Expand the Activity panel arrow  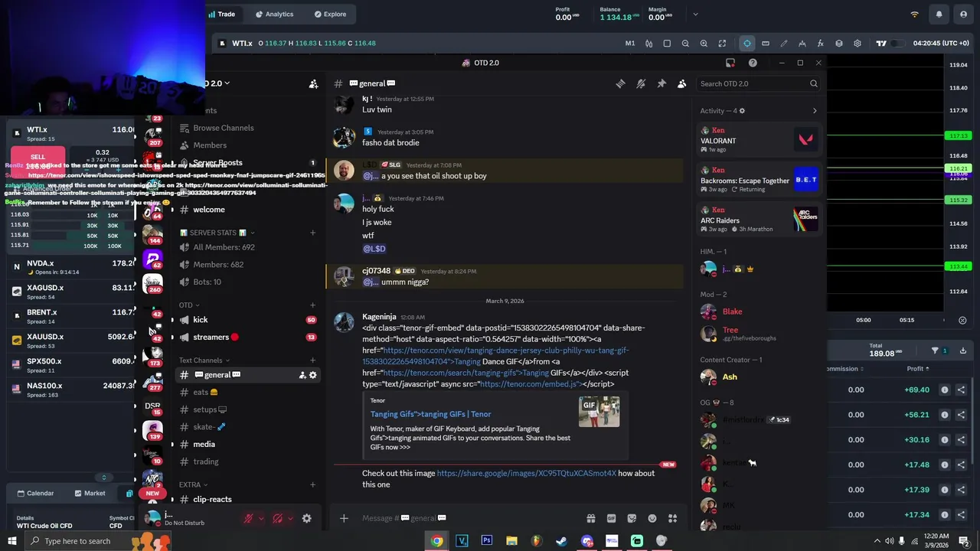(x=814, y=111)
